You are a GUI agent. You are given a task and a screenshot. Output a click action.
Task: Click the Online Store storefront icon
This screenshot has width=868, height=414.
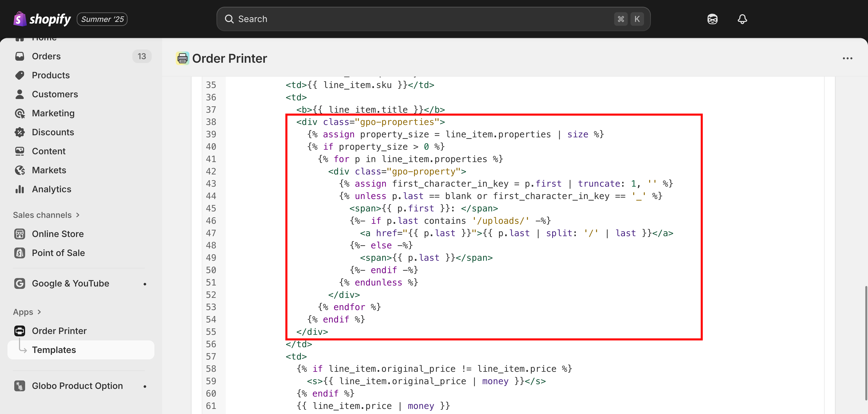pyautogui.click(x=20, y=234)
